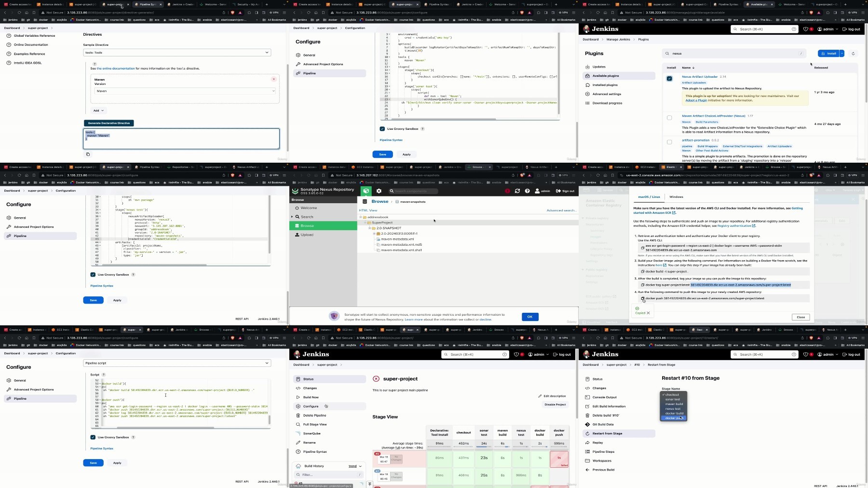The height and width of the screenshot is (488, 868).
Task: Select 'maven build' in the Stage Name dropdown list
Action: click(x=674, y=404)
